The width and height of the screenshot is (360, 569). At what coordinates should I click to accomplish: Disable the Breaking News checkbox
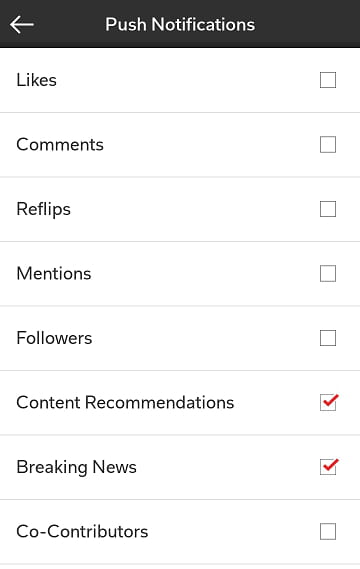coord(328,467)
